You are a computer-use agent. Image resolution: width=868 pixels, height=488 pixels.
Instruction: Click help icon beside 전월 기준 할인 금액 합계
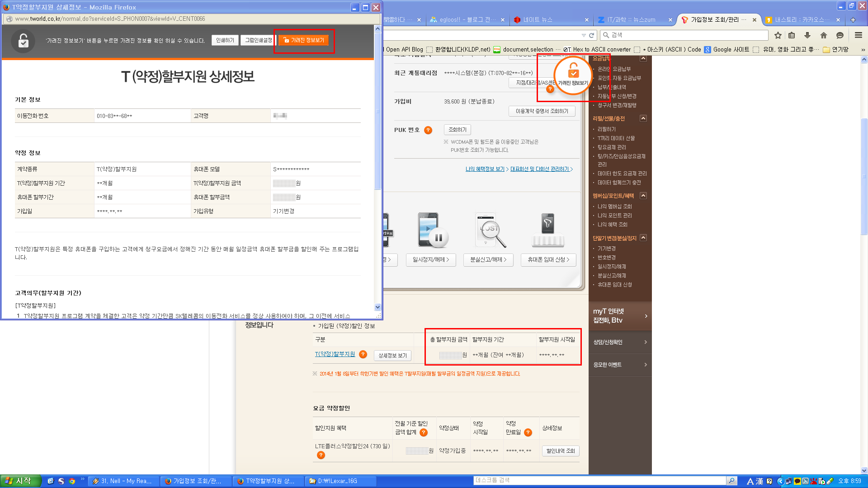[x=424, y=432]
